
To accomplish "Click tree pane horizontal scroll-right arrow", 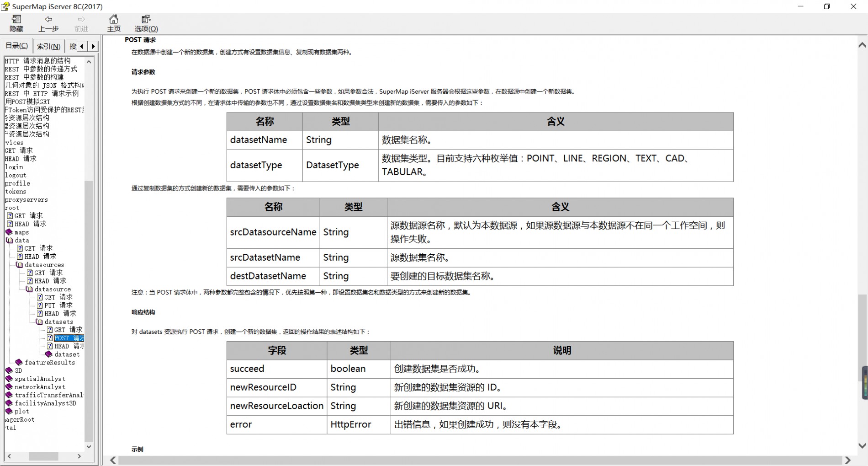I will point(79,456).
